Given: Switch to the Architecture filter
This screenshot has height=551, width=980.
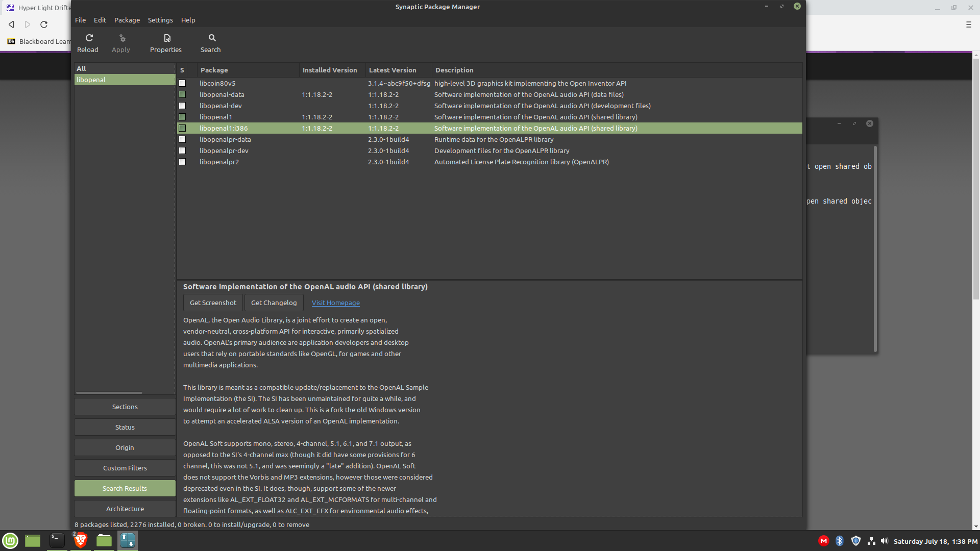Looking at the screenshot, I should click(x=125, y=509).
